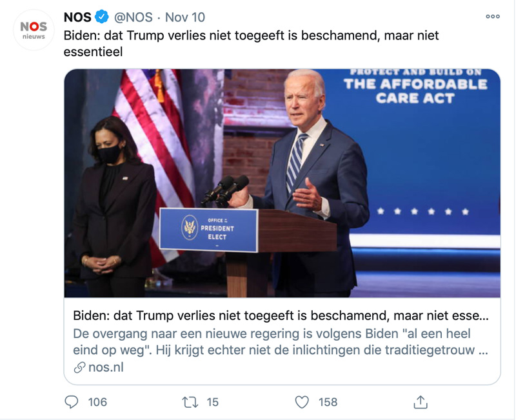Viewport: 516px width, 420px height.
Task: Open the NOS display name link
Action: pos(77,17)
